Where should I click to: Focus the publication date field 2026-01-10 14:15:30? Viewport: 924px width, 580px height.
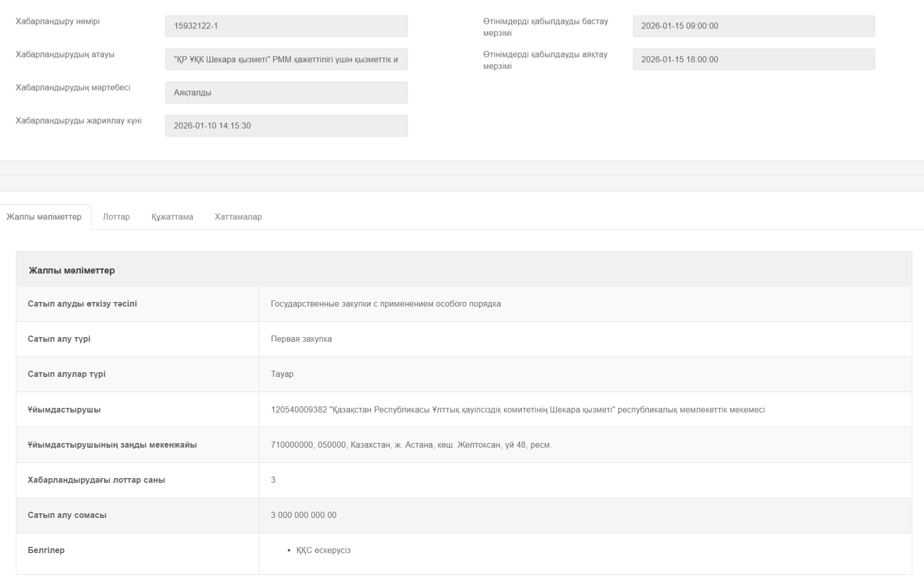[286, 126]
